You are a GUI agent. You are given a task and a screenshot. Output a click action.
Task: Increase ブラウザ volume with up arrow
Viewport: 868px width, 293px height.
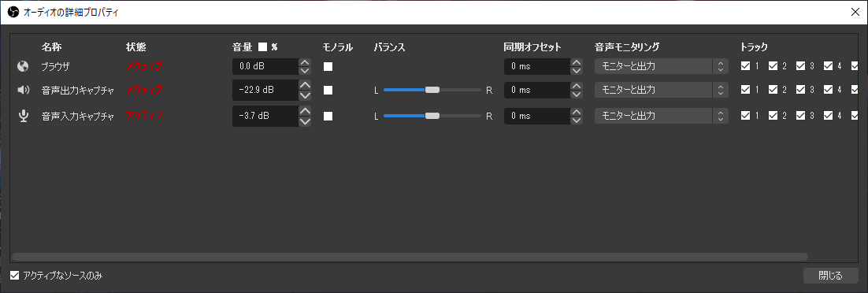305,62
